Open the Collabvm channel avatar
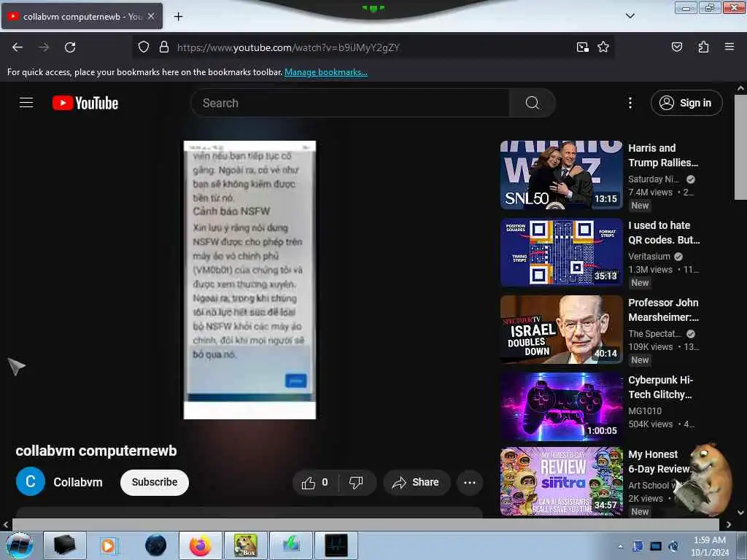 click(x=31, y=481)
